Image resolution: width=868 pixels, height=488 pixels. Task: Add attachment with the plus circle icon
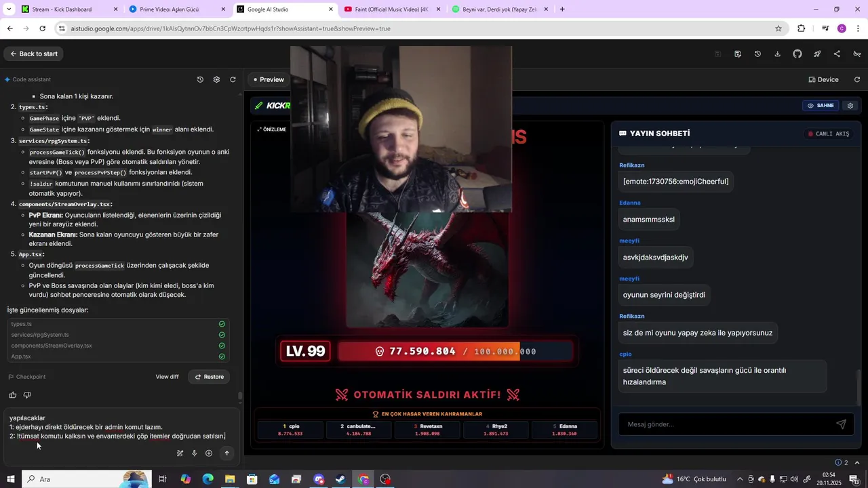click(x=209, y=453)
